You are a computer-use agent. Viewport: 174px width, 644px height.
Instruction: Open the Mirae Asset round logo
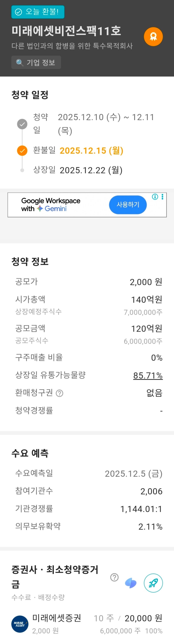tap(20, 624)
